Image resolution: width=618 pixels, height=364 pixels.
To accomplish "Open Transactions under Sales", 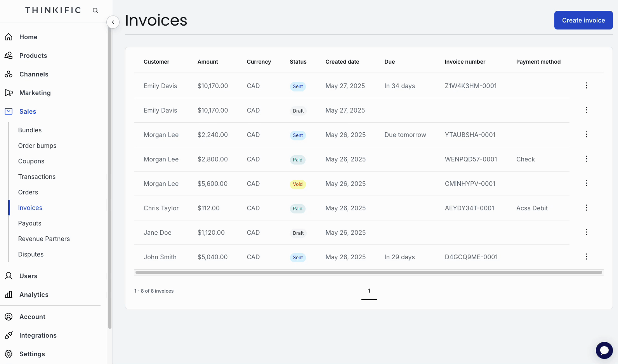I will point(37,177).
